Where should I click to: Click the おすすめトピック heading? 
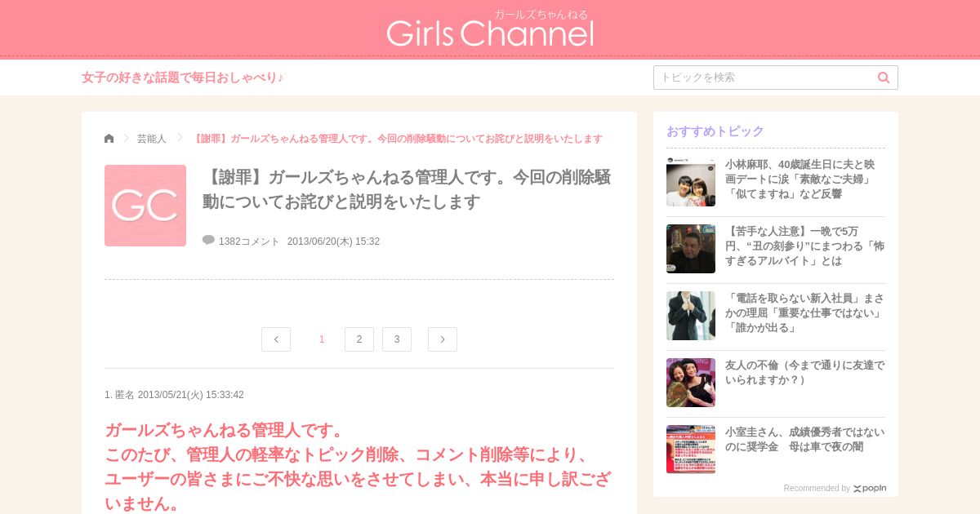click(x=715, y=131)
